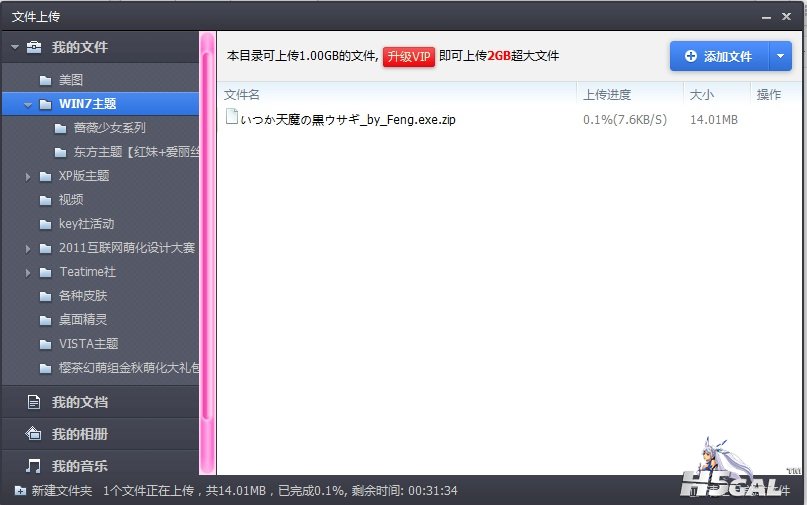Open the 我的文件 section header

[100, 47]
